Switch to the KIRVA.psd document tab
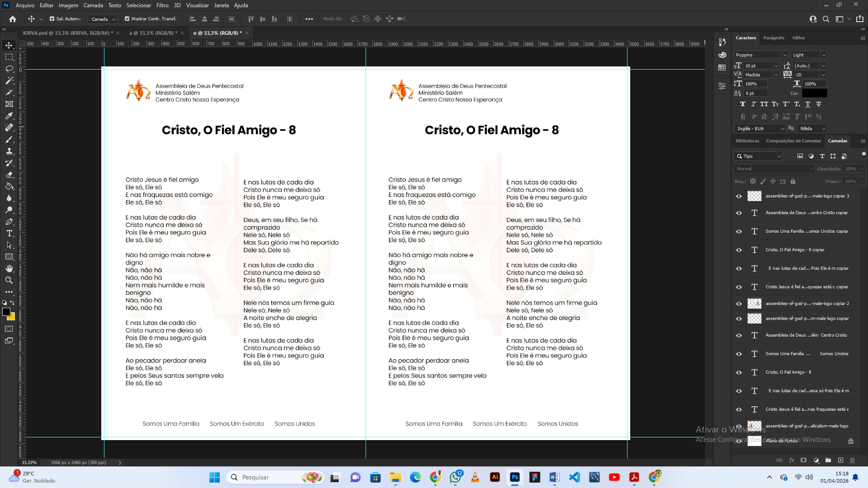The width and height of the screenshot is (868, 488). (x=68, y=33)
